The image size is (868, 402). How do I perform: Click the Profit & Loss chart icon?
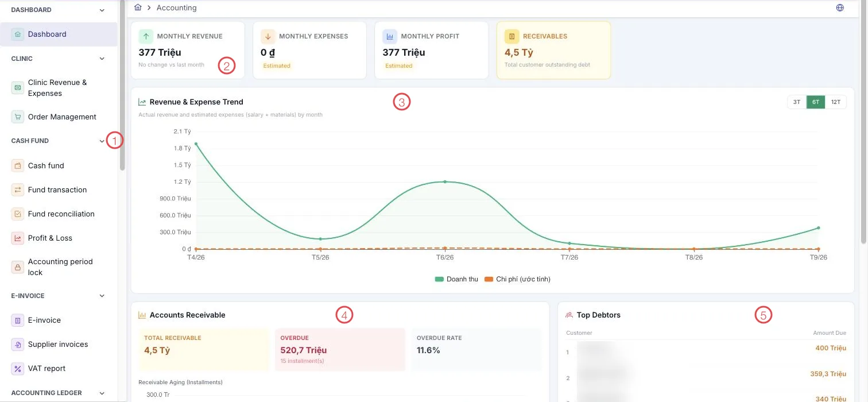click(18, 238)
